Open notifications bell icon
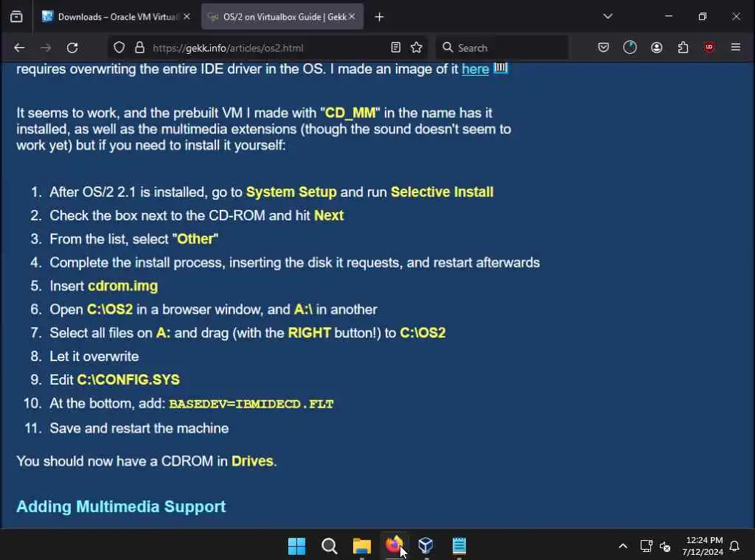 [x=735, y=546]
